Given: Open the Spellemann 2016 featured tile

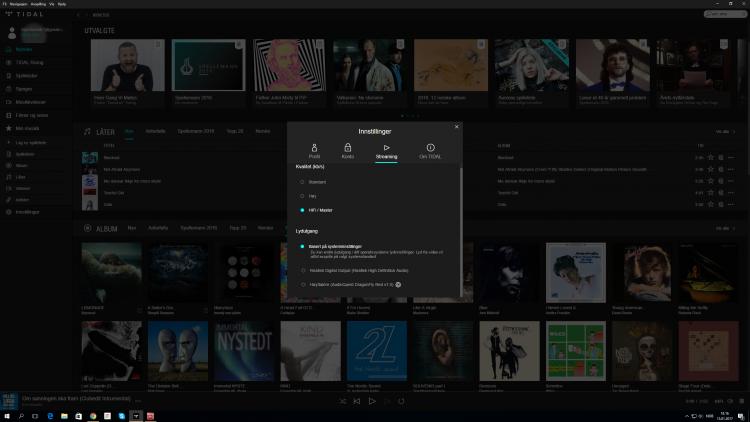Looking at the screenshot, I should pyautogui.click(x=209, y=65).
